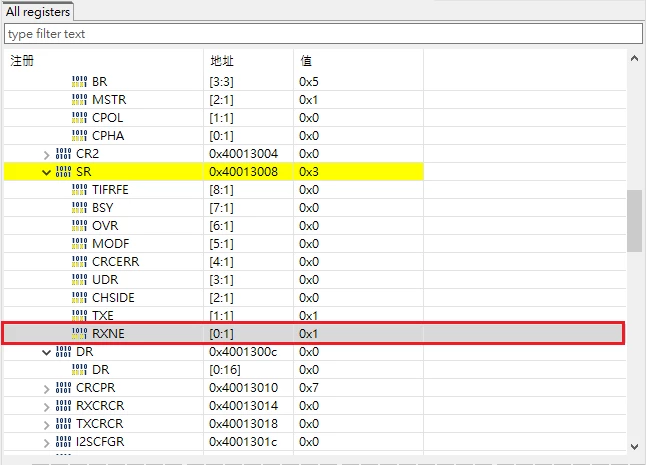Select the CHSIDE bitfield row label
This screenshot has width=646, height=465.
coord(113,298)
